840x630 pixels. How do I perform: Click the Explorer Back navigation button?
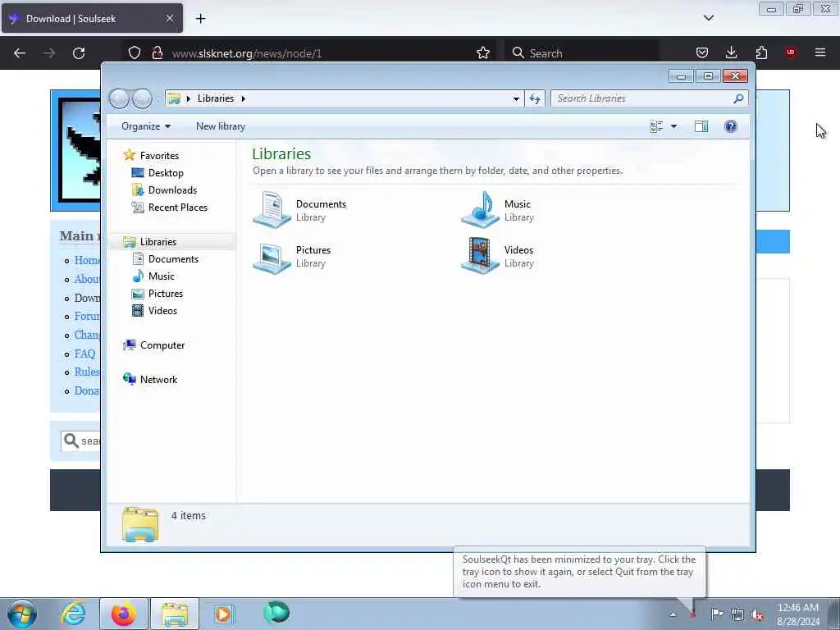tap(120, 98)
